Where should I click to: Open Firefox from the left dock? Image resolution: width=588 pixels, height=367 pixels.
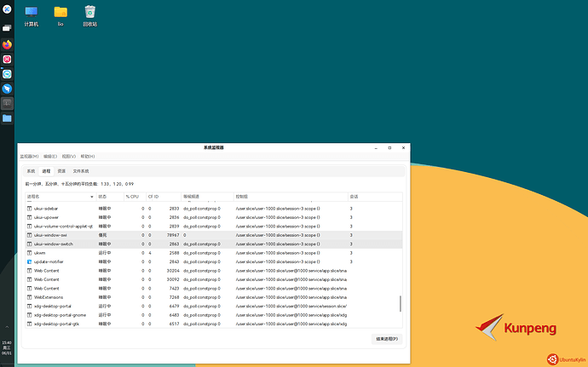[x=7, y=44]
